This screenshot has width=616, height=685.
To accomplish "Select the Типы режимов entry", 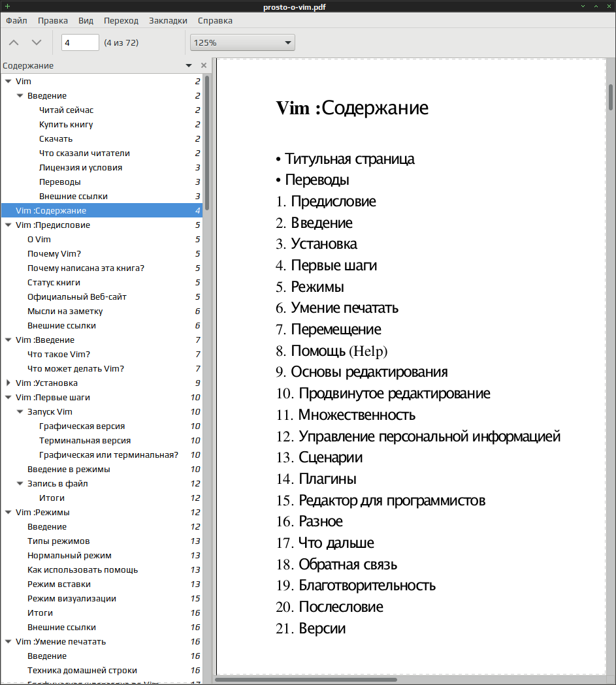I will point(59,541).
